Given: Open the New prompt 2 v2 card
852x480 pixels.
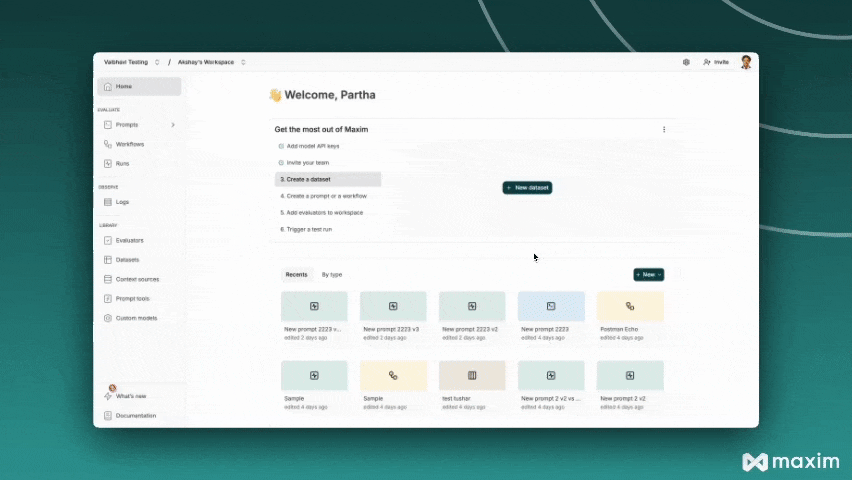Looking at the screenshot, I should 630,385.
